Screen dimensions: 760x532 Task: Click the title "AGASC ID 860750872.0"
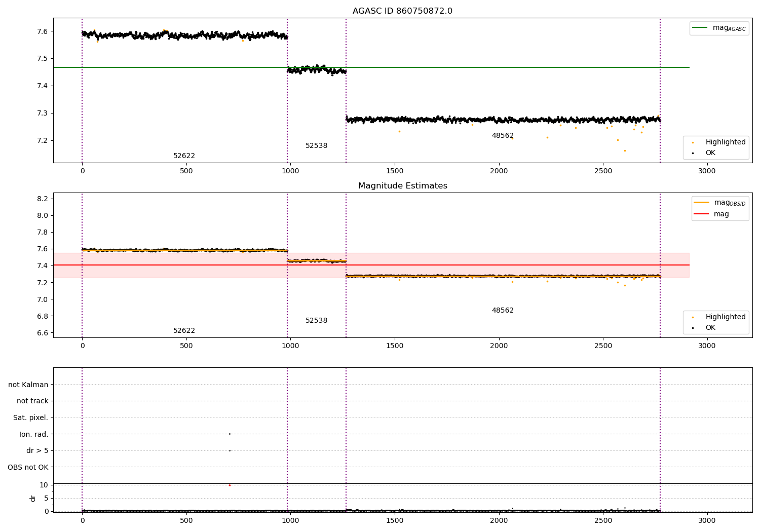pos(402,11)
